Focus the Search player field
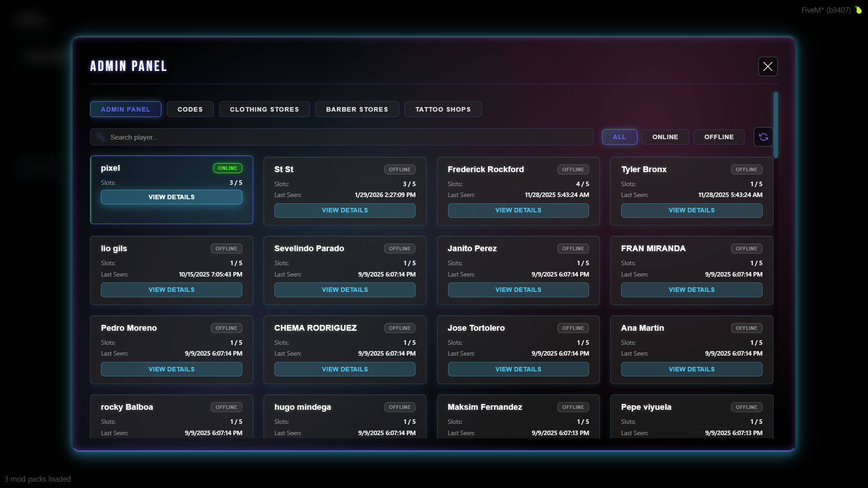Viewport: 868px width, 488px height. pos(341,137)
